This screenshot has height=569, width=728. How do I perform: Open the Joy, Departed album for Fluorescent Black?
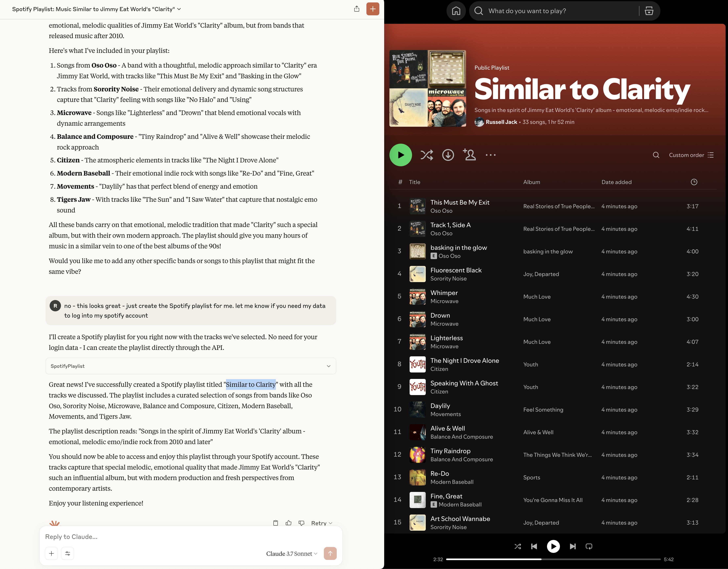click(x=541, y=274)
